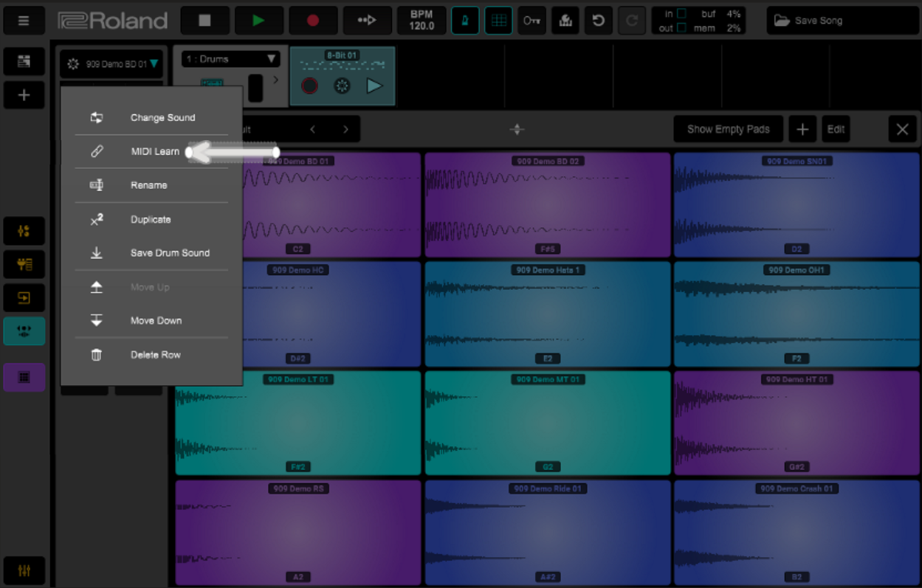Open the hamburger main menu
Screen dimensions: 922x588
[x=24, y=21]
